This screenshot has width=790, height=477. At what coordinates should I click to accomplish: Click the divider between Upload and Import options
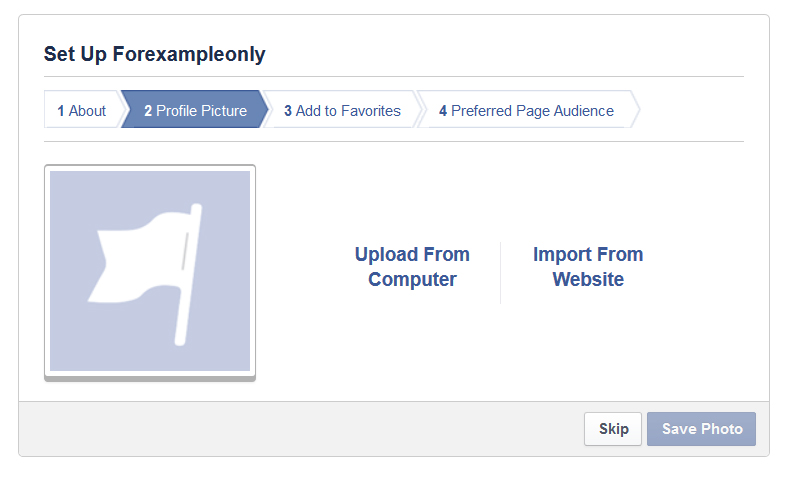(x=500, y=272)
